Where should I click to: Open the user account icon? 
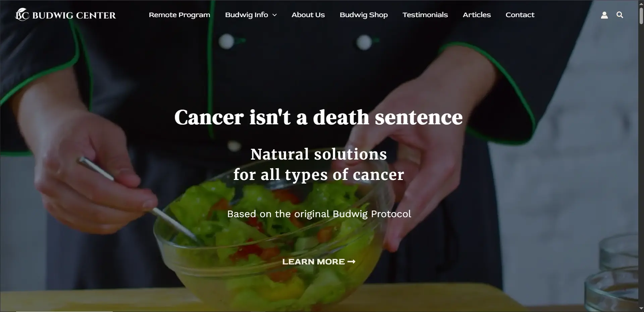pyautogui.click(x=604, y=15)
